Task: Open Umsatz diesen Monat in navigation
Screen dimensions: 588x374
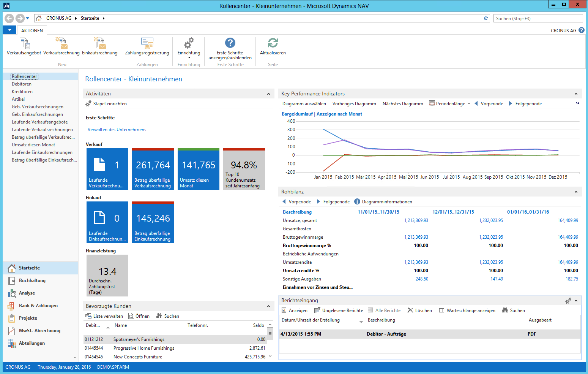Action: point(33,145)
